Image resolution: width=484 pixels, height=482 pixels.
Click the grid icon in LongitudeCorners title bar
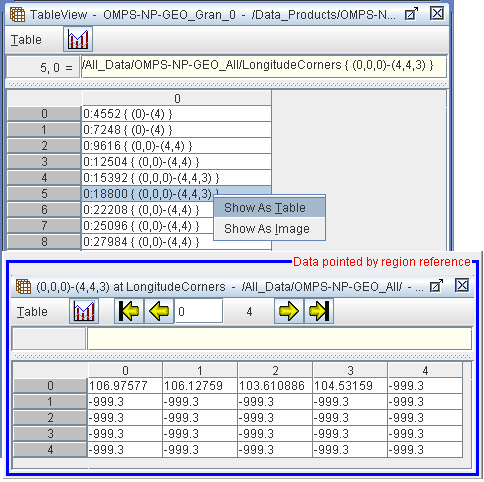(x=23, y=287)
